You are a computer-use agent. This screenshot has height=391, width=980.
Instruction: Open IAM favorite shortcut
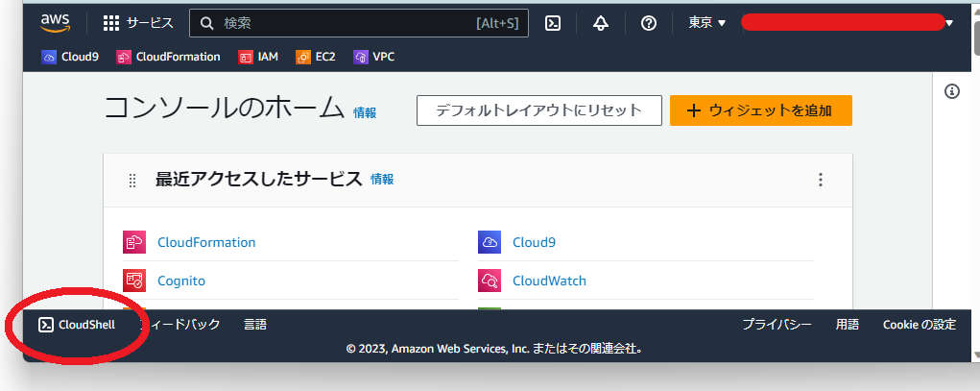pos(258,57)
